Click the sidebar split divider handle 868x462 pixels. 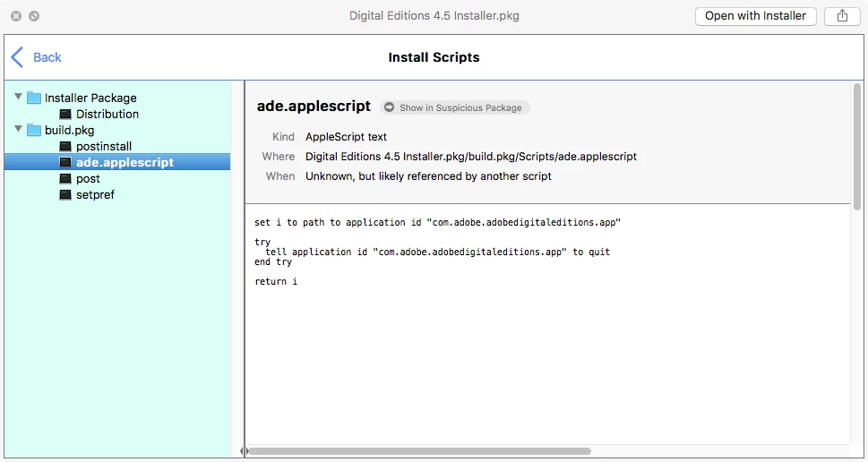[x=245, y=451]
